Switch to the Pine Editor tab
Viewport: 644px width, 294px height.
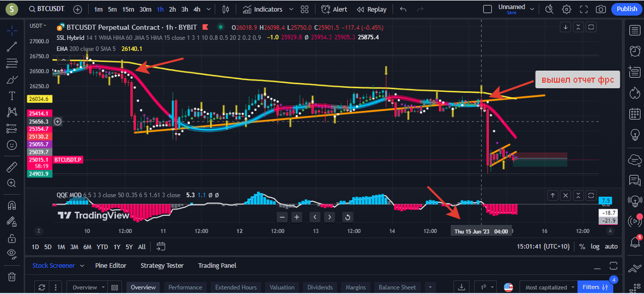[111, 266]
